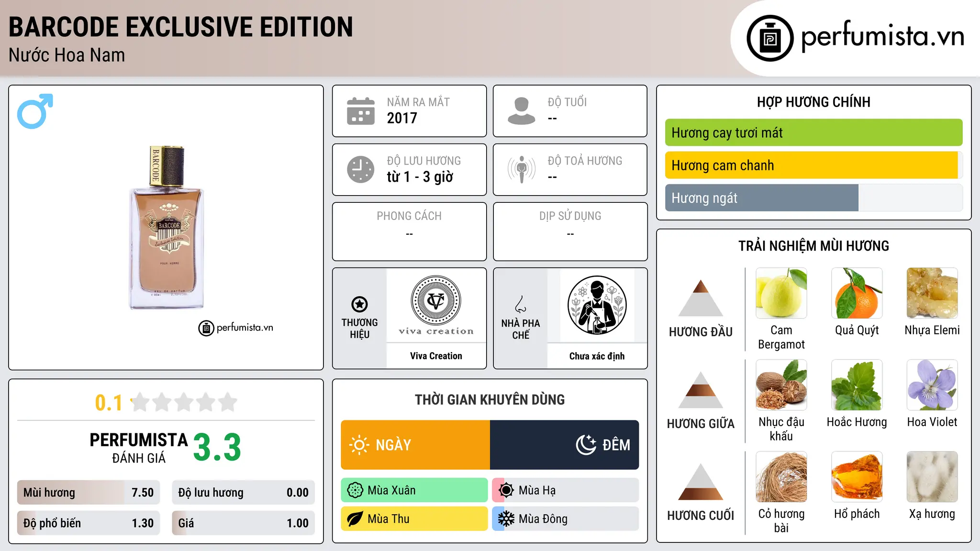This screenshot has height=551, width=980.
Task: Click the flower icon for Mùa Xuân
Action: pos(355,490)
